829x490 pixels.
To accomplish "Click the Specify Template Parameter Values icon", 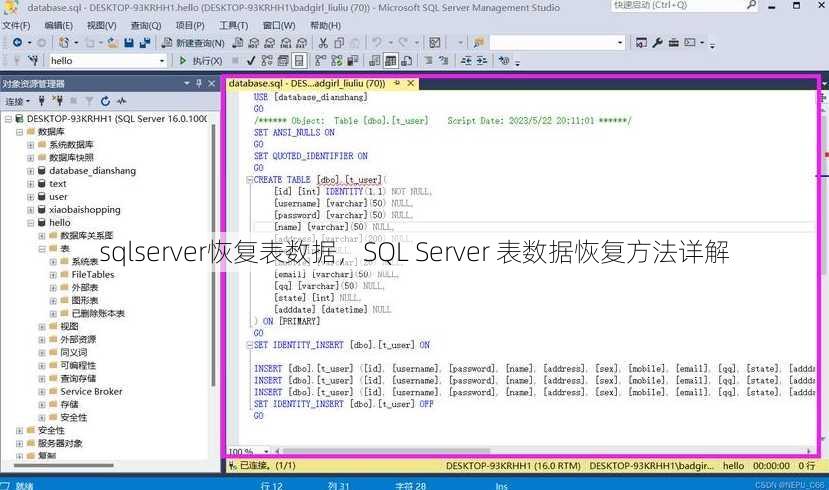I will pos(504,61).
